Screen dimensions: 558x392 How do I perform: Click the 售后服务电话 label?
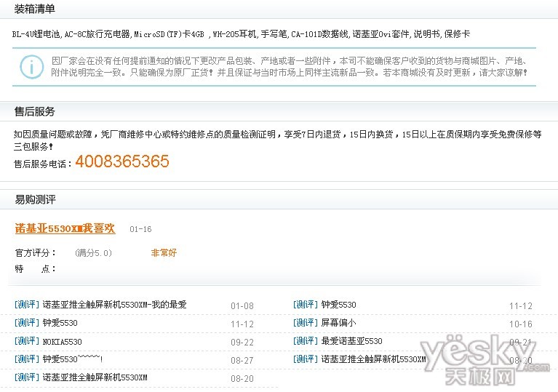coord(43,164)
